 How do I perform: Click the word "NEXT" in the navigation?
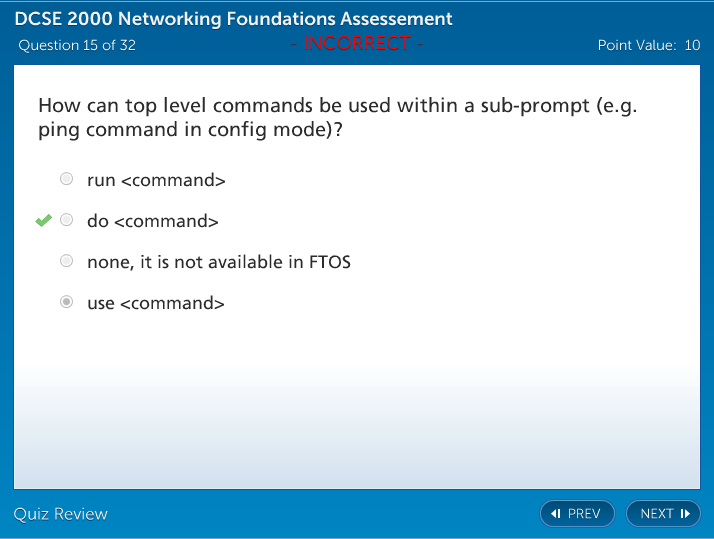point(657,514)
